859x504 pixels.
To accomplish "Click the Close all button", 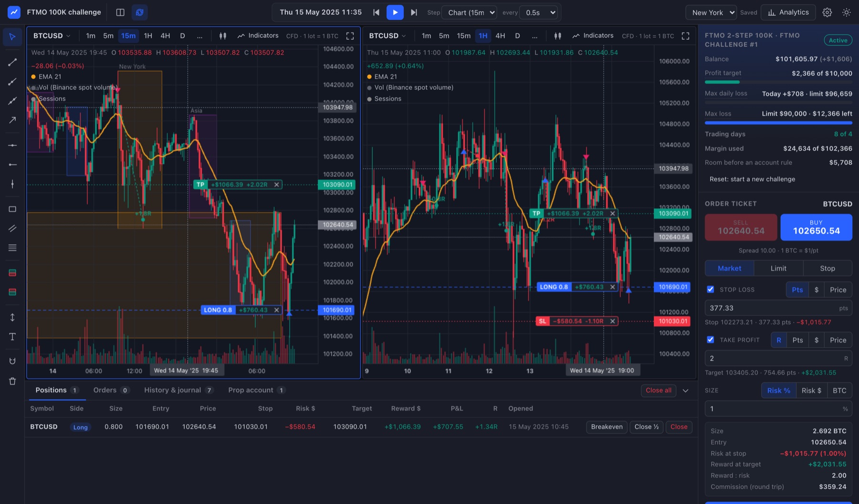I will 659,391.
